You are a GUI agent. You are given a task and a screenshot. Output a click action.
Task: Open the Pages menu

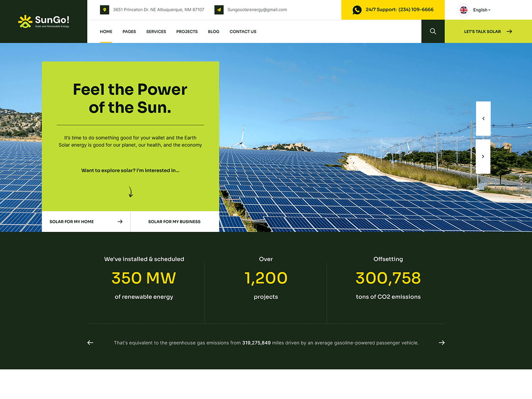click(x=129, y=31)
